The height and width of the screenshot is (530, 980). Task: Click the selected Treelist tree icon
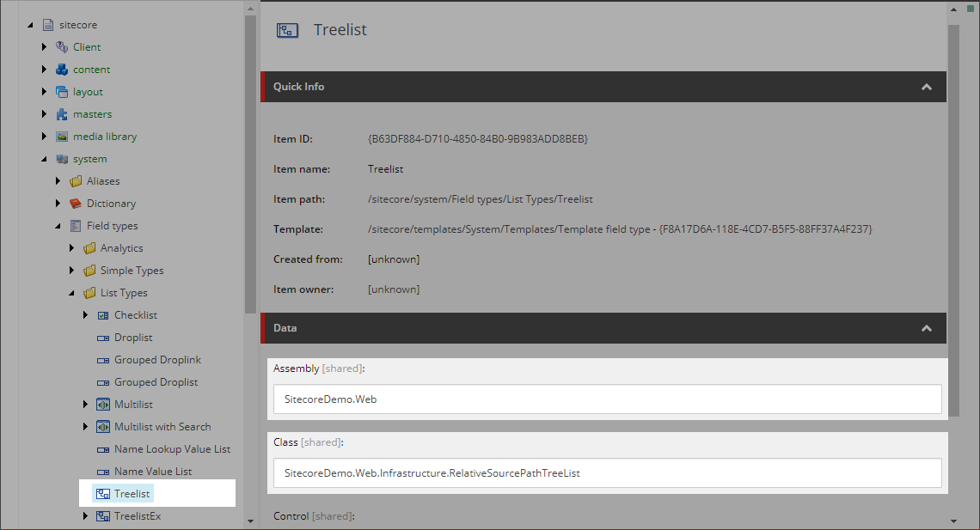[103, 494]
